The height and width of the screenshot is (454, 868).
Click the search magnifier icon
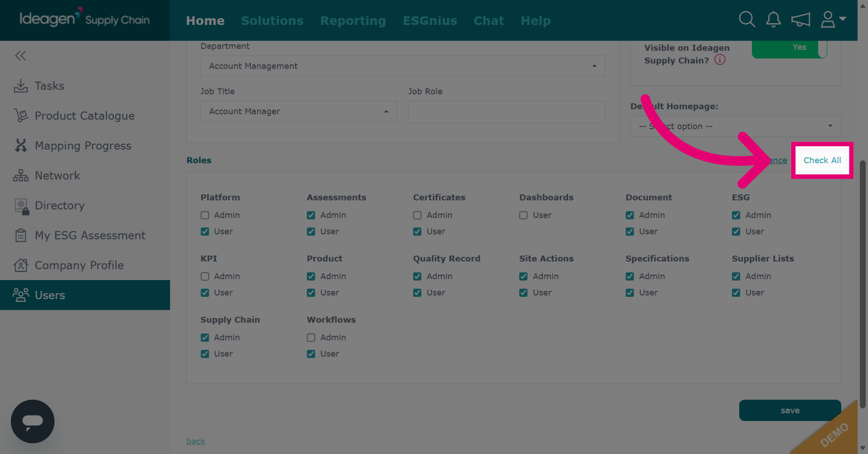[747, 19]
